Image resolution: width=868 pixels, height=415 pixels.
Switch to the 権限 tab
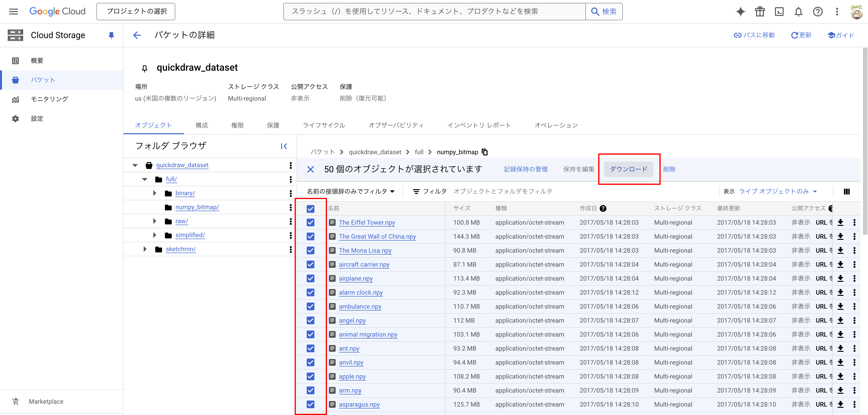click(x=237, y=125)
